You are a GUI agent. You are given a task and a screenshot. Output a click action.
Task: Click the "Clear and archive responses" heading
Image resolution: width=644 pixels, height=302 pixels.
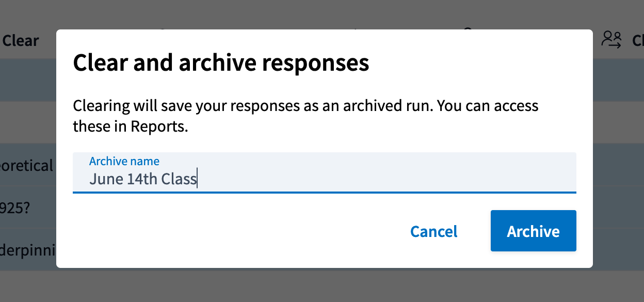[221, 62]
